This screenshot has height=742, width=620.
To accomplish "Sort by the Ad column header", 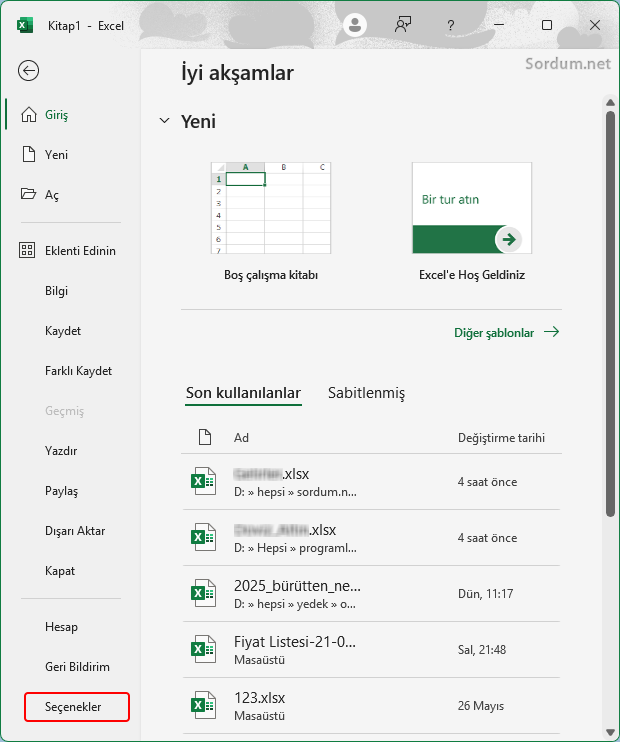I will coord(241,438).
